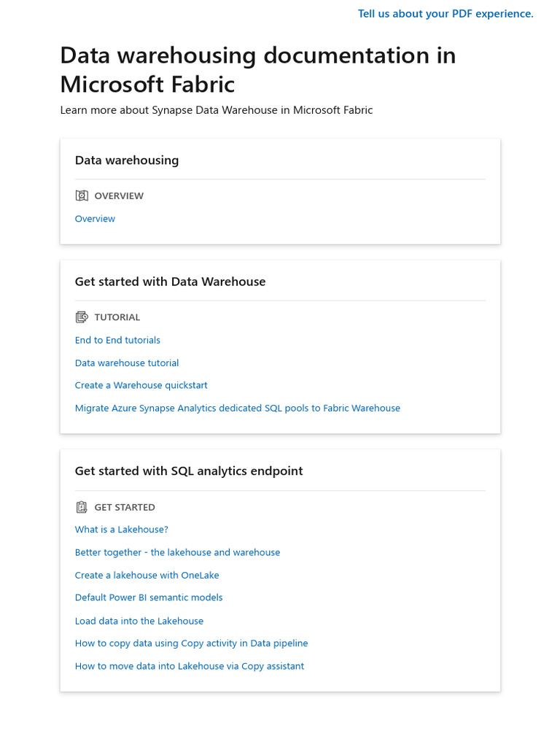Click Get started with SQL analytics endpoint heading
Viewport: 560px width, 747px height.
click(x=189, y=471)
